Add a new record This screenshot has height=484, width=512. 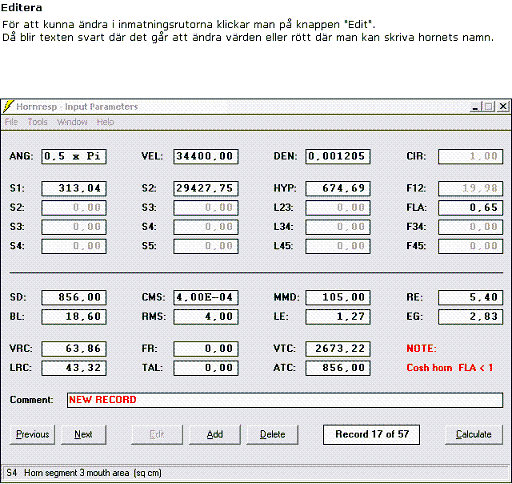point(215,435)
